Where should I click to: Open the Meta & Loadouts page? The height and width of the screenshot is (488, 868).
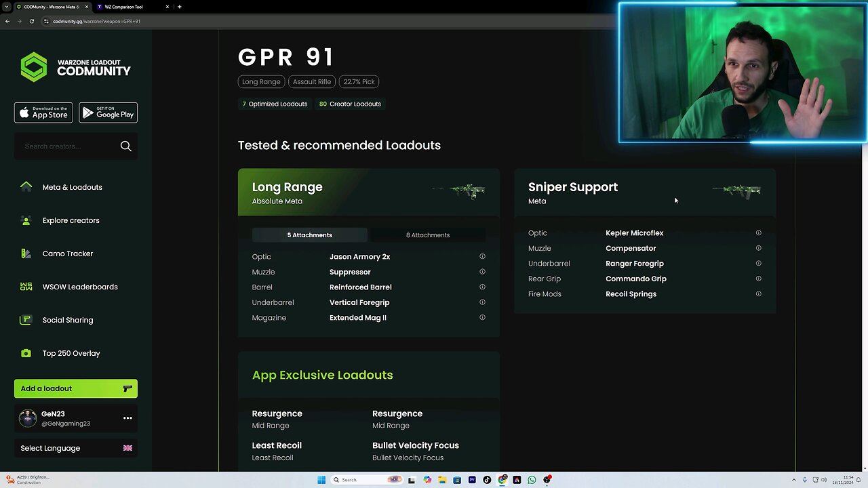point(72,187)
